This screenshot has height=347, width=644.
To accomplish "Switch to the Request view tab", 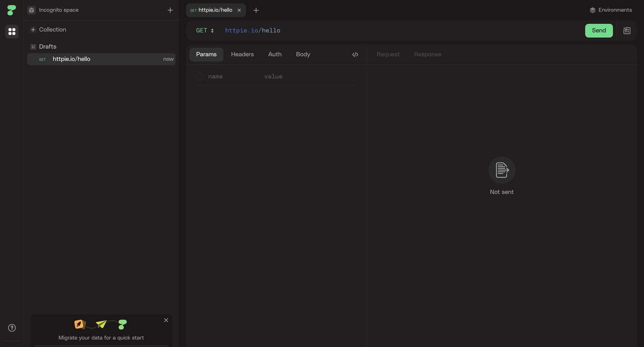I will pyautogui.click(x=388, y=55).
